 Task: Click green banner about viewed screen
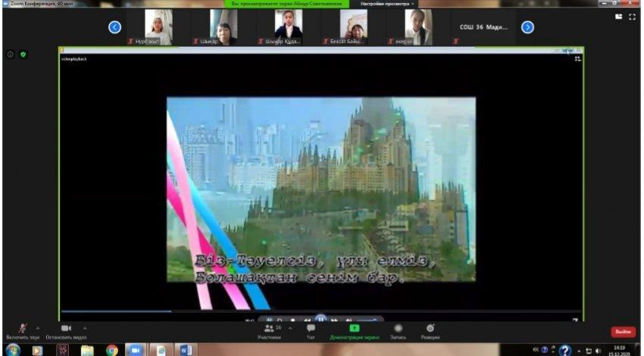[x=286, y=4]
